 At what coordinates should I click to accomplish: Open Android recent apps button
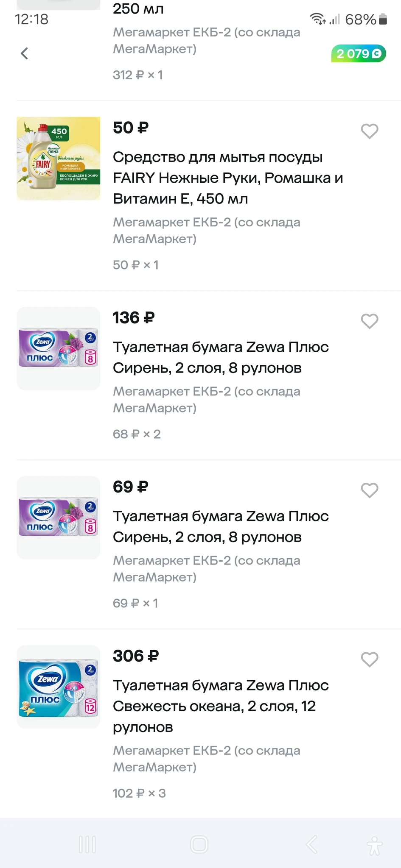coord(87,844)
